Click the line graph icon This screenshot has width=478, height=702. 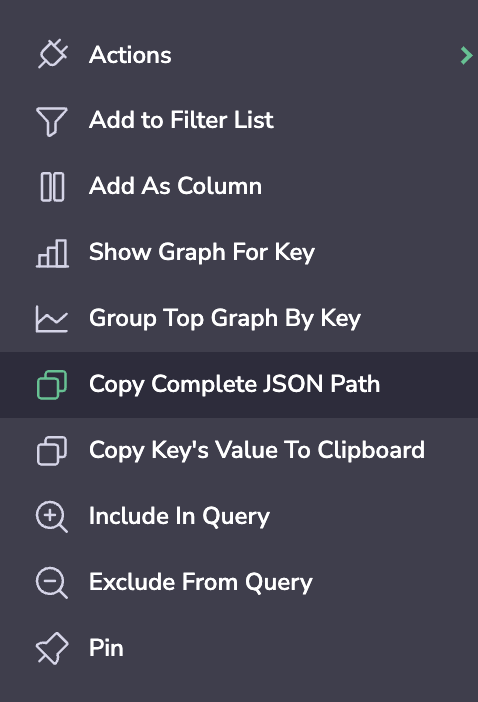point(52,319)
